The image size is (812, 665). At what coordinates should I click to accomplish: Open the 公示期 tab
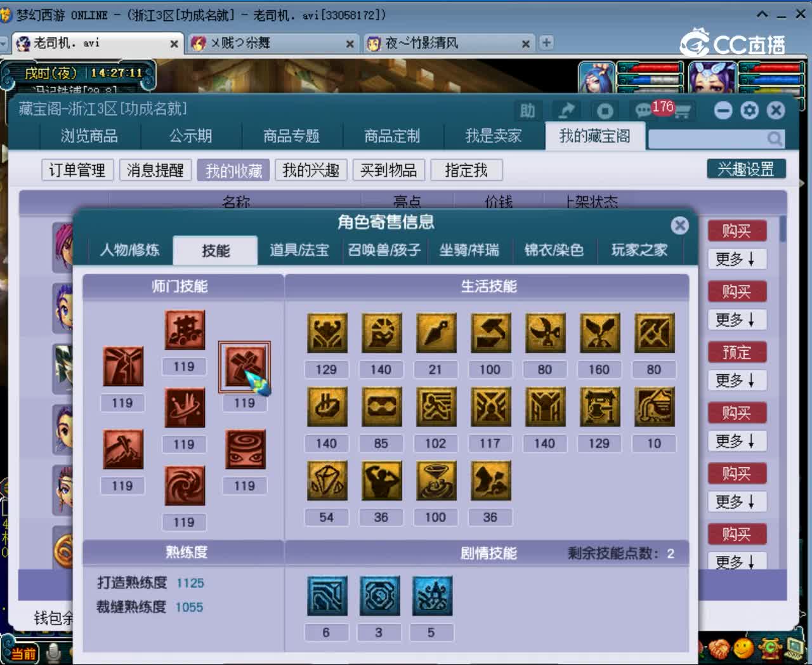191,136
